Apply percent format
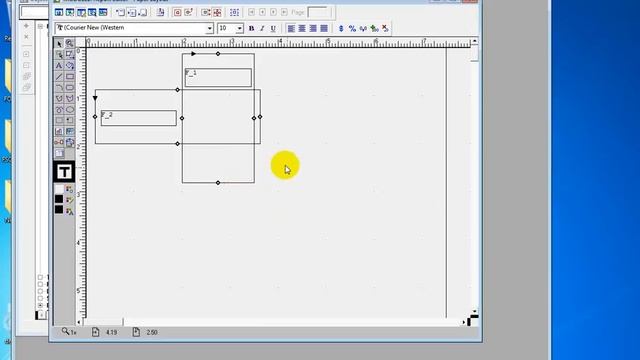Image resolution: width=640 pixels, height=360 pixels. tap(352, 28)
